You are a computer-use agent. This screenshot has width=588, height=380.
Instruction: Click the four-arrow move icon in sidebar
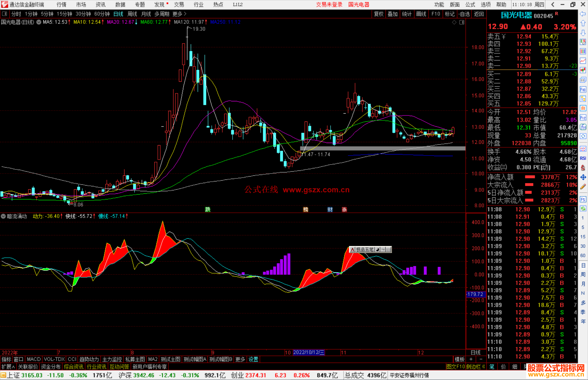[583, 177]
